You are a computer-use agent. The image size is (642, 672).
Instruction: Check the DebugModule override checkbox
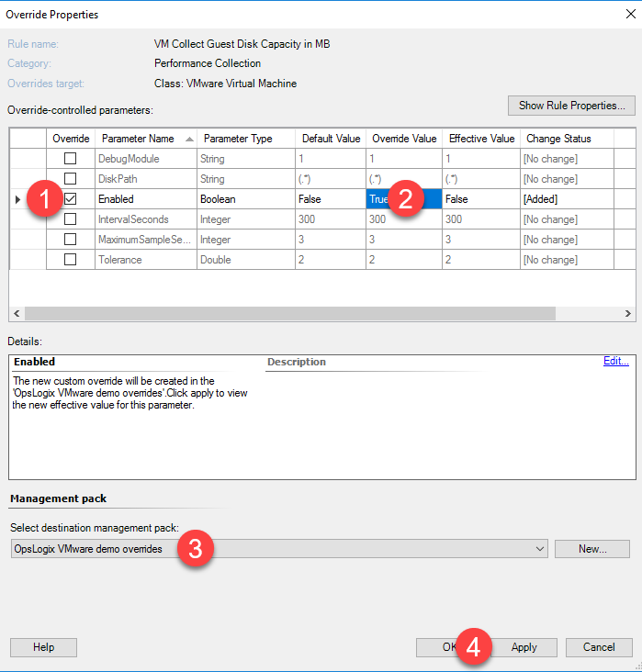(x=71, y=159)
